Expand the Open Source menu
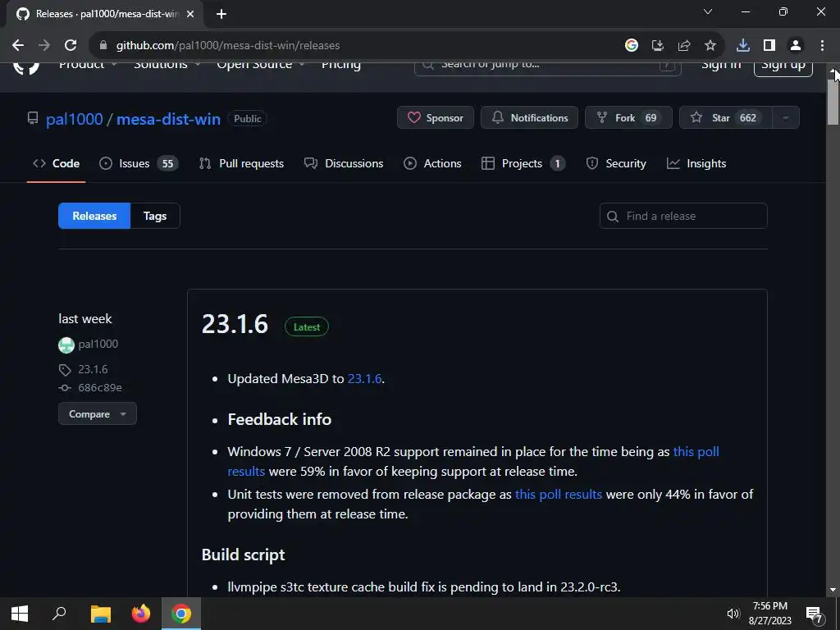 [261, 65]
